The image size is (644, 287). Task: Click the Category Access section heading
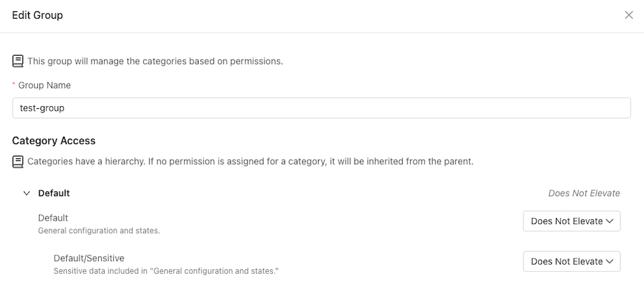(54, 141)
